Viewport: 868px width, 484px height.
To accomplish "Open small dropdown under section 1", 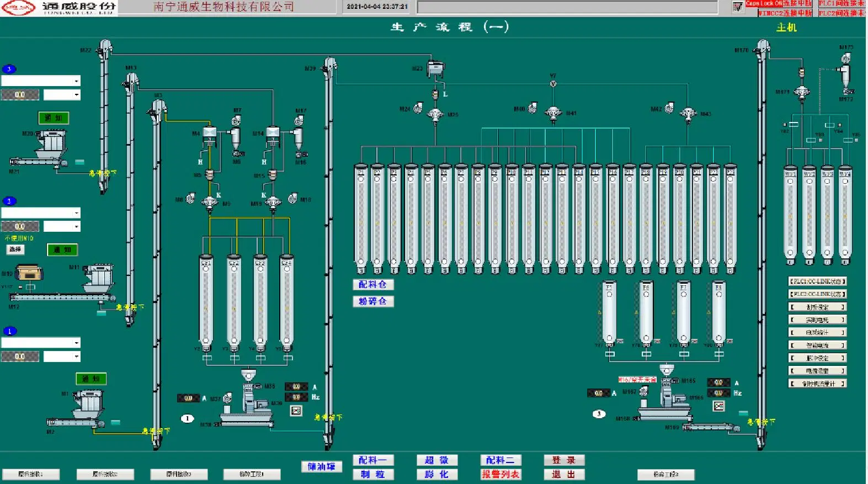I will pyautogui.click(x=62, y=357).
